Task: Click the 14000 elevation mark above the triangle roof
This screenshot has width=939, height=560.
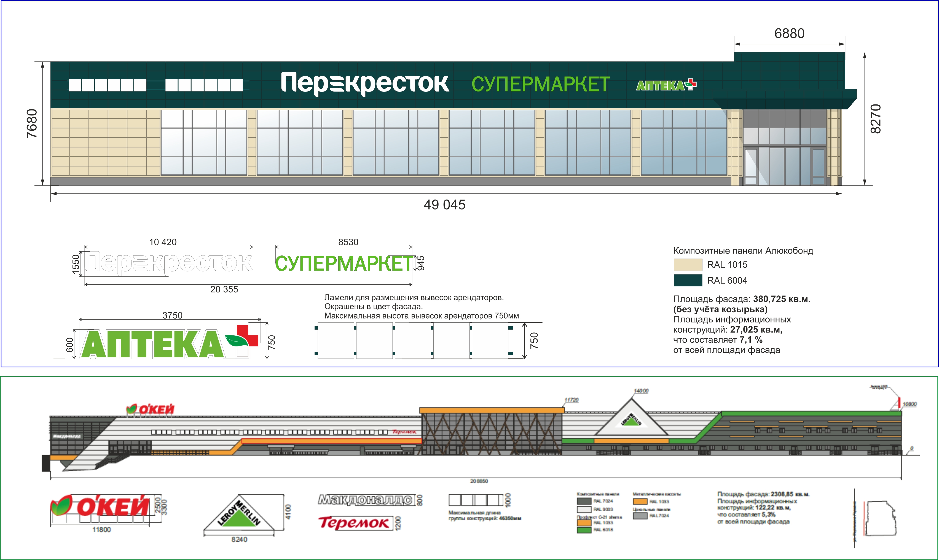Action: point(641,391)
